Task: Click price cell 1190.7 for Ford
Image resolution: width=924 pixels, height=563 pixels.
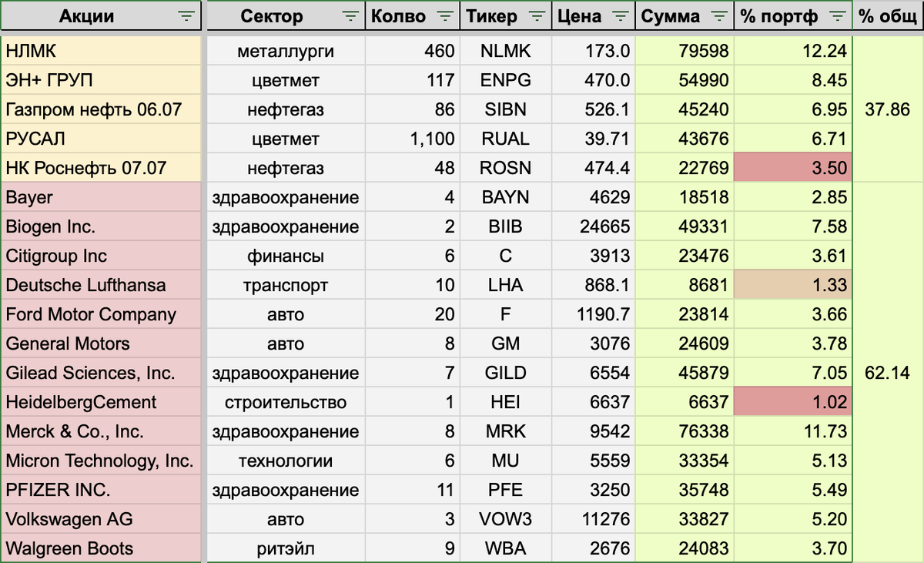Action: (x=593, y=315)
